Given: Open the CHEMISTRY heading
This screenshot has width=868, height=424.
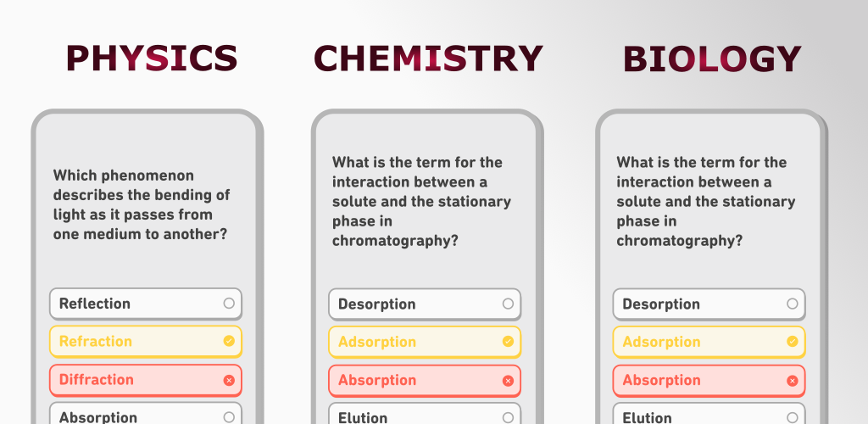Looking at the screenshot, I should 428,59.
